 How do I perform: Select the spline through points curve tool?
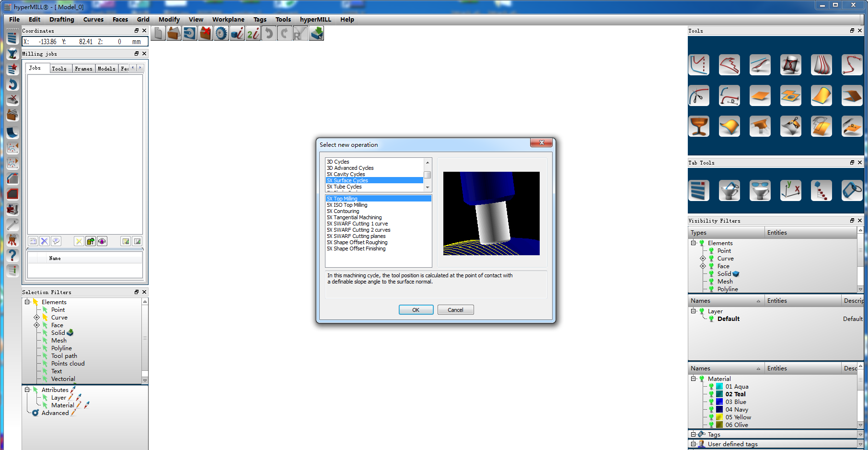tap(852, 65)
